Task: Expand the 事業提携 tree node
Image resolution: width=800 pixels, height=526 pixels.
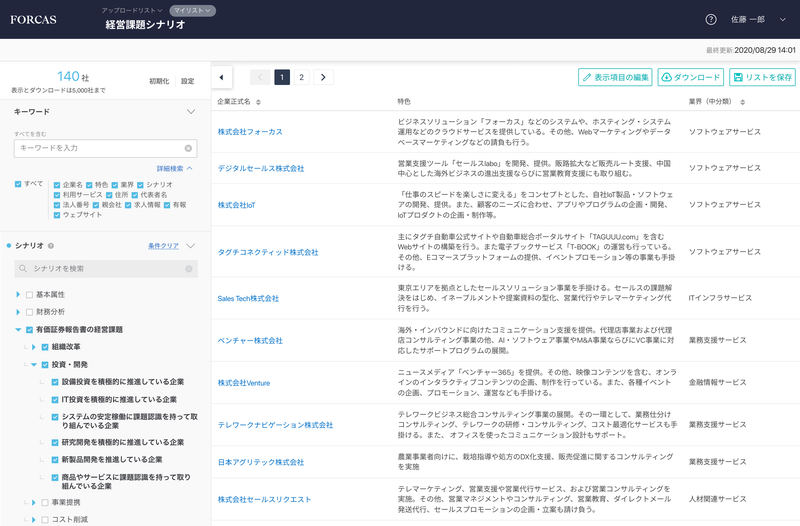Action: tap(34, 503)
